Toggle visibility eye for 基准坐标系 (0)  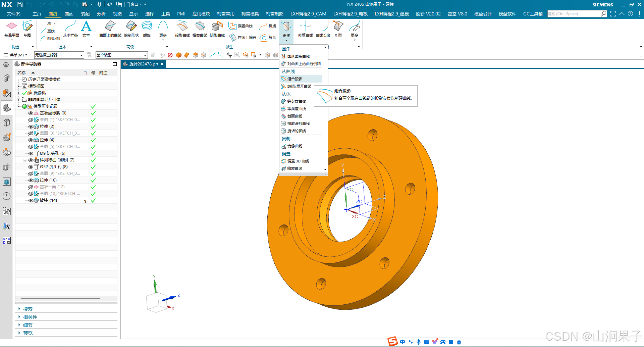click(31, 113)
